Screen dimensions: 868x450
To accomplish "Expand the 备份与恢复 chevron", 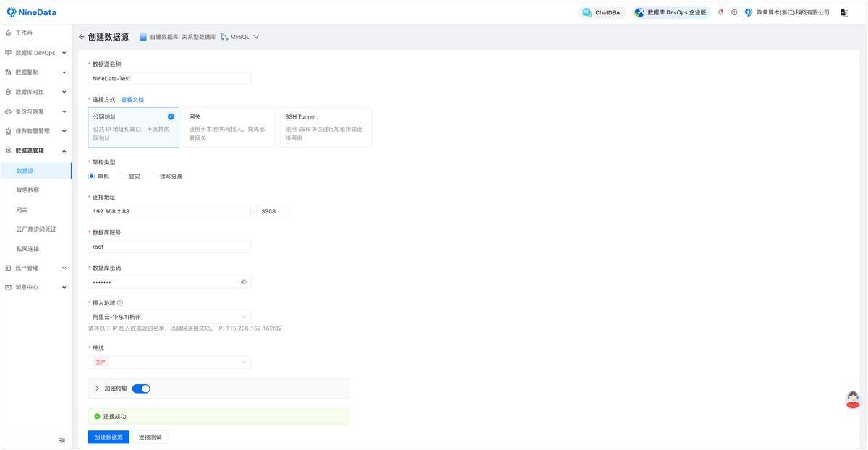I will click(64, 111).
